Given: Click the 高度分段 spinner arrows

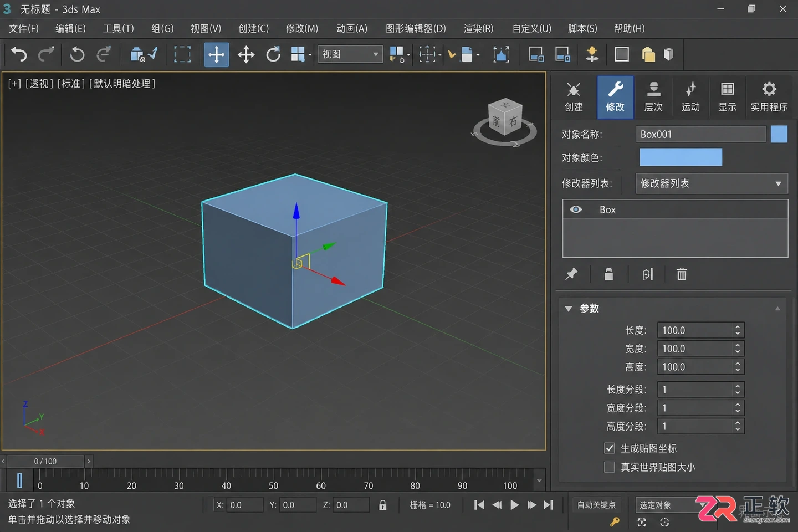Looking at the screenshot, I should 738,426.
